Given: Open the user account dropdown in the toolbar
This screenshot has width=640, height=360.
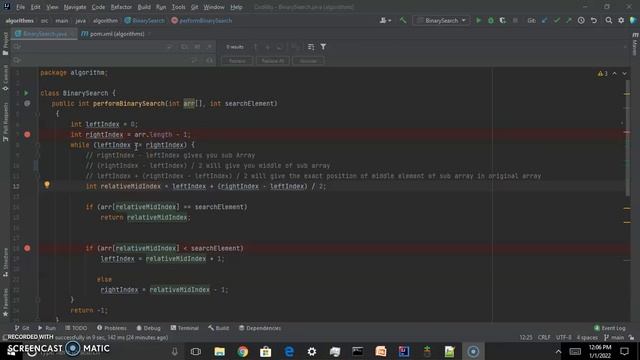Looking at the screenshot, I should pyautogui.click(x=385, y=20).
